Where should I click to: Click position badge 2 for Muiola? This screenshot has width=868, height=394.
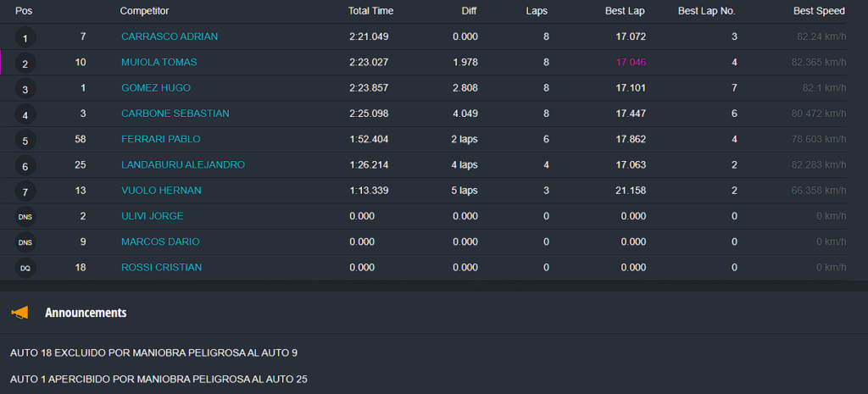click(25, 64)
